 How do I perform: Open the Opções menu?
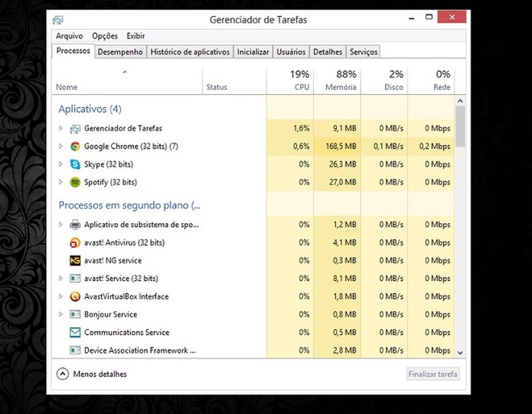[x=104, y=36]
